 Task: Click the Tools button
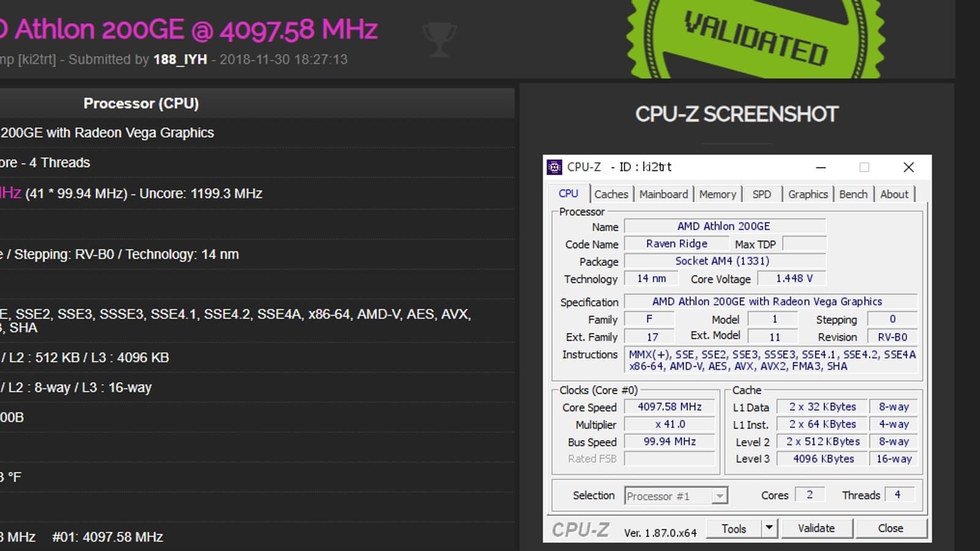735,527
